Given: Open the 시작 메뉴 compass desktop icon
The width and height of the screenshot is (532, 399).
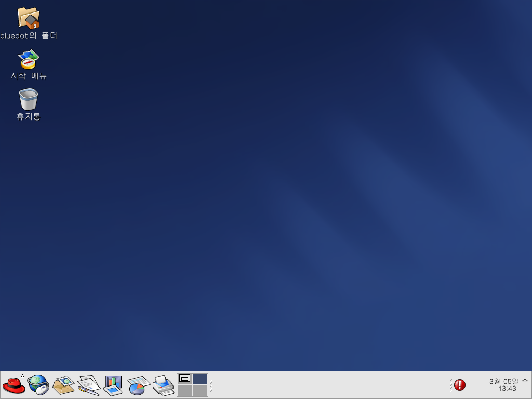Looking at the screenshot, I should 29,59.
